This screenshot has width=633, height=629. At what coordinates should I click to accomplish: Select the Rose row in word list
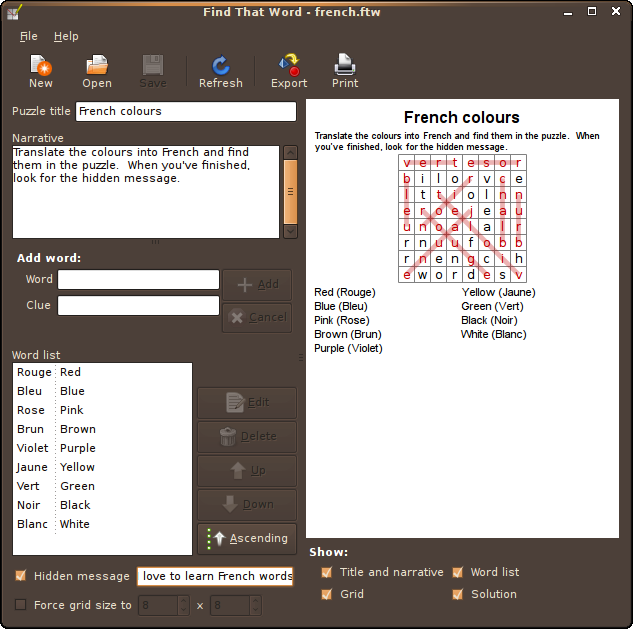click(x=103, y=410)
